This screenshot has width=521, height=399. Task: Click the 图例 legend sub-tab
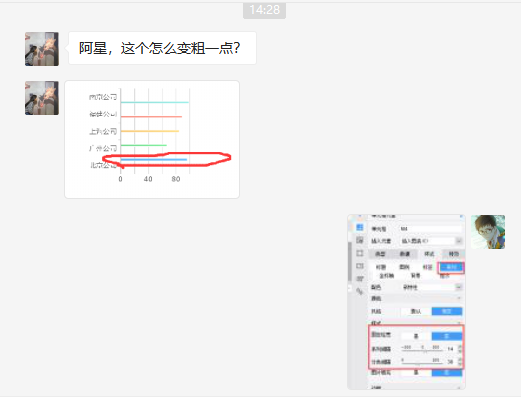tap(404, 267)
